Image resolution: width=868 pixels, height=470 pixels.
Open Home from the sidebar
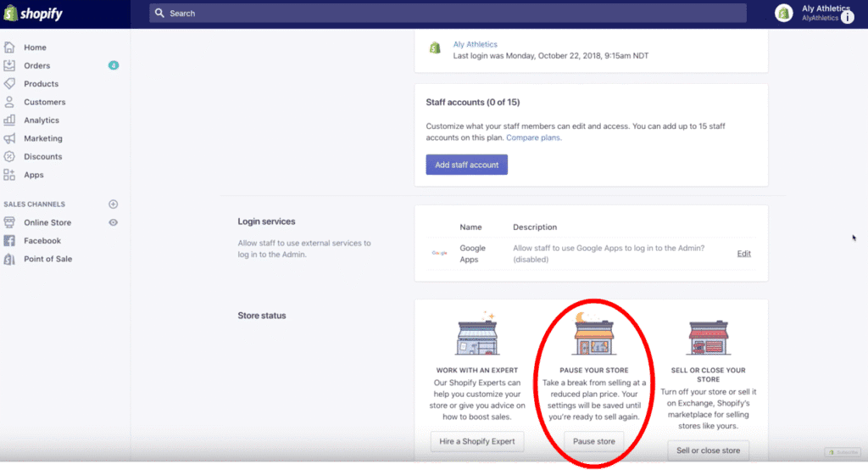tap(35, 48)
